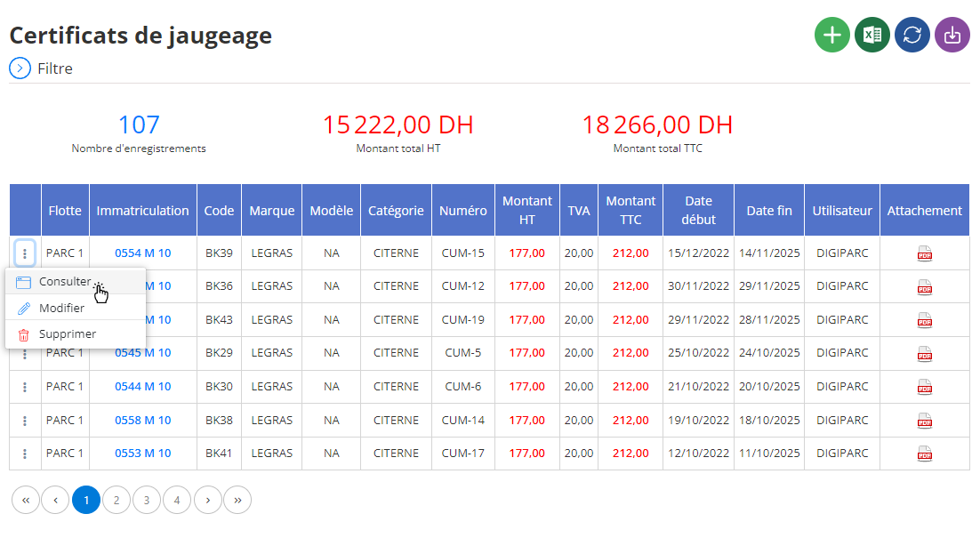The width and height of the screenshot is (980, 538).
Task: Open row menu for BK41 row
Action: tap(25, 454)
